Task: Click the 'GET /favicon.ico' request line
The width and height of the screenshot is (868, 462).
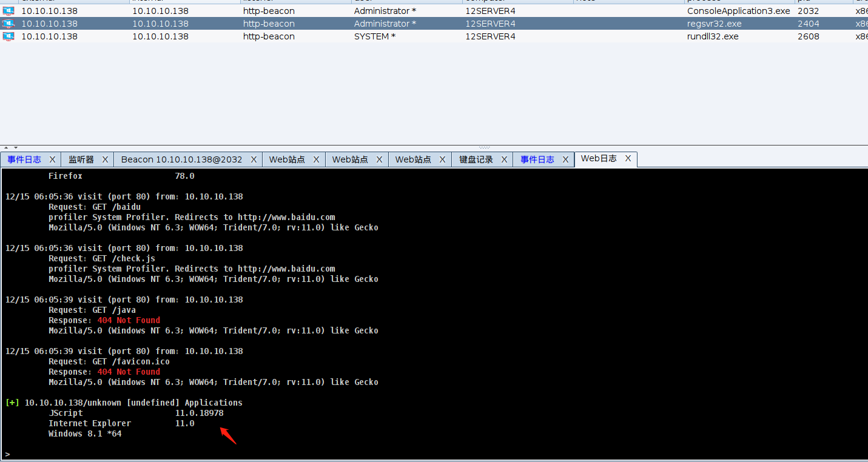Action: 109,361
